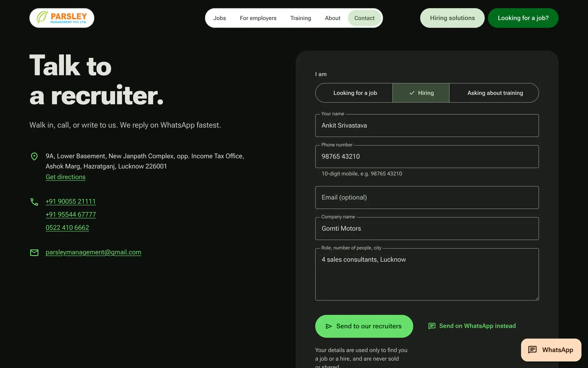Click into the Role, number of people, city textarea

tap(427, 275)
